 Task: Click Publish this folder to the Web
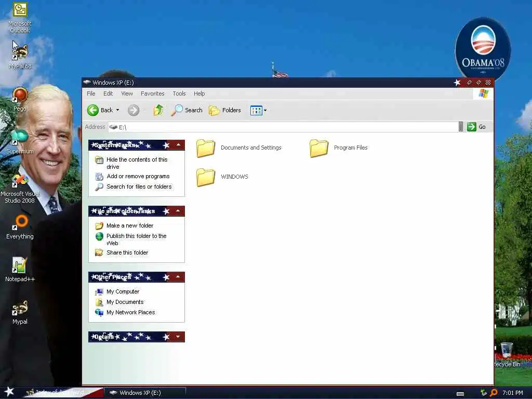pyautogui.click(x=137, y=240)
